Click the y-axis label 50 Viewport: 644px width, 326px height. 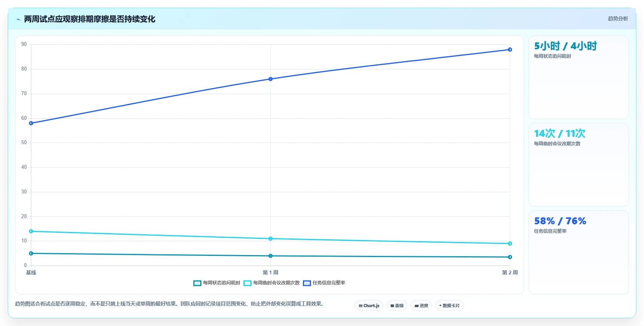(x=24, y=143)
